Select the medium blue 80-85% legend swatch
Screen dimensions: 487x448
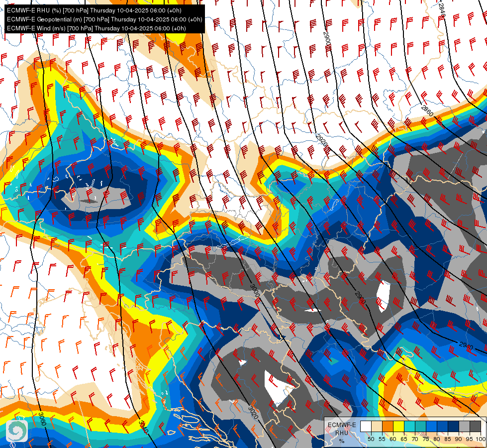click(x=442, y=427)
